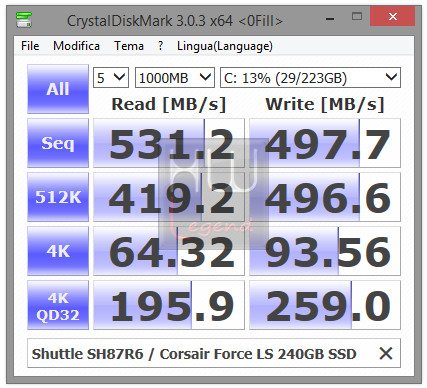This screenshot has height=388, width=427.
Task: Start the 4K benchmark
Action: point(58,251)
